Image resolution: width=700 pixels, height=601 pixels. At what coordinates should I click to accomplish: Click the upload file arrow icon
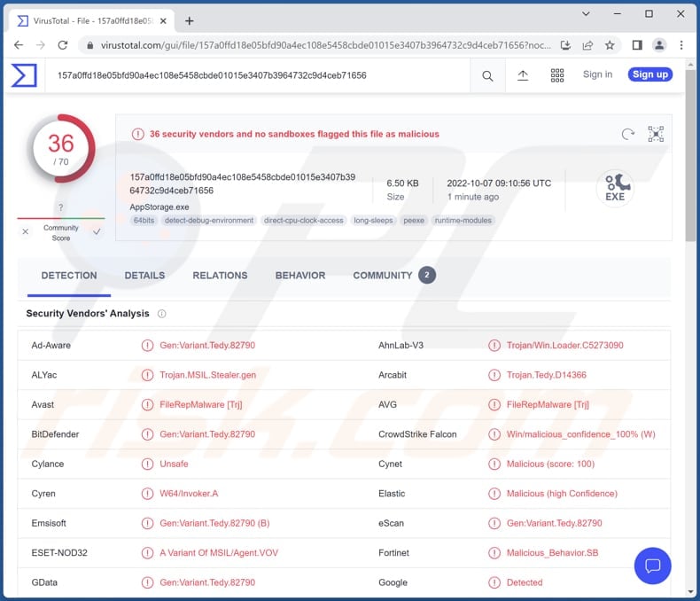(x=523, y=75)
